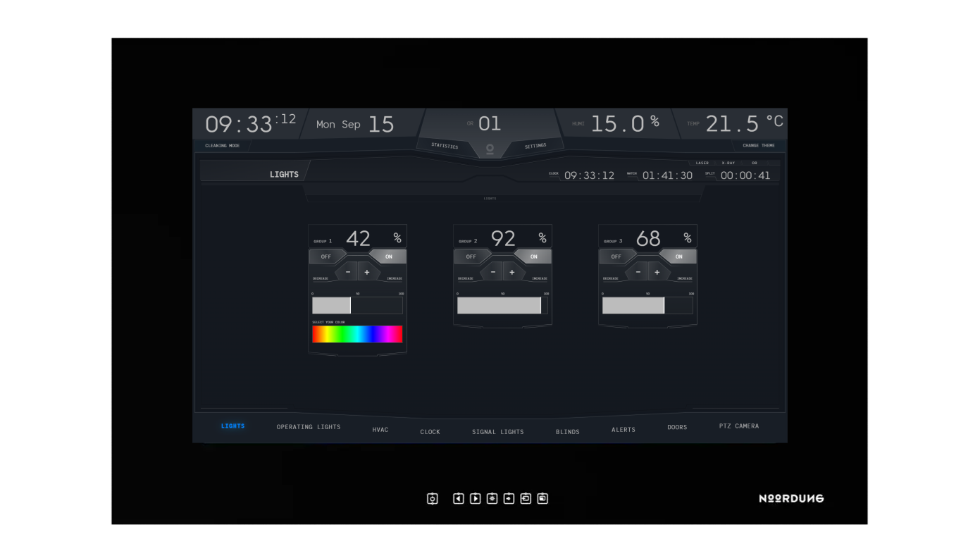Image resolution: width=980 pixels, height=551 pixels.
Task: Decrease Group 2 brightness with minus button
Action: point(492,272)
